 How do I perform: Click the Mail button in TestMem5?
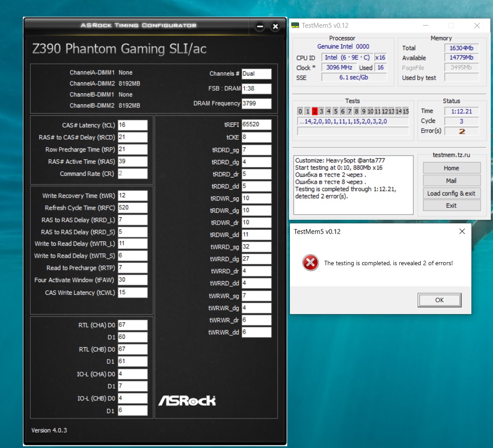(452, 181)
